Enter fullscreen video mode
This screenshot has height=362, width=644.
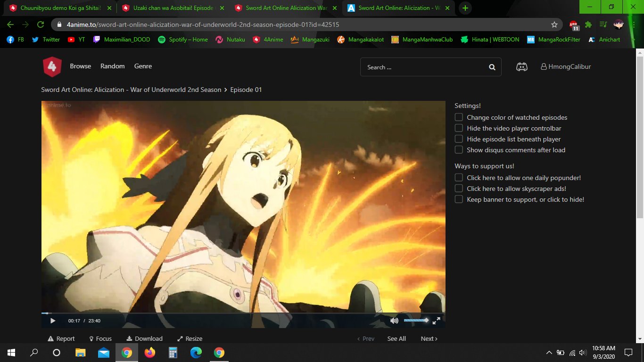(437, 321)
